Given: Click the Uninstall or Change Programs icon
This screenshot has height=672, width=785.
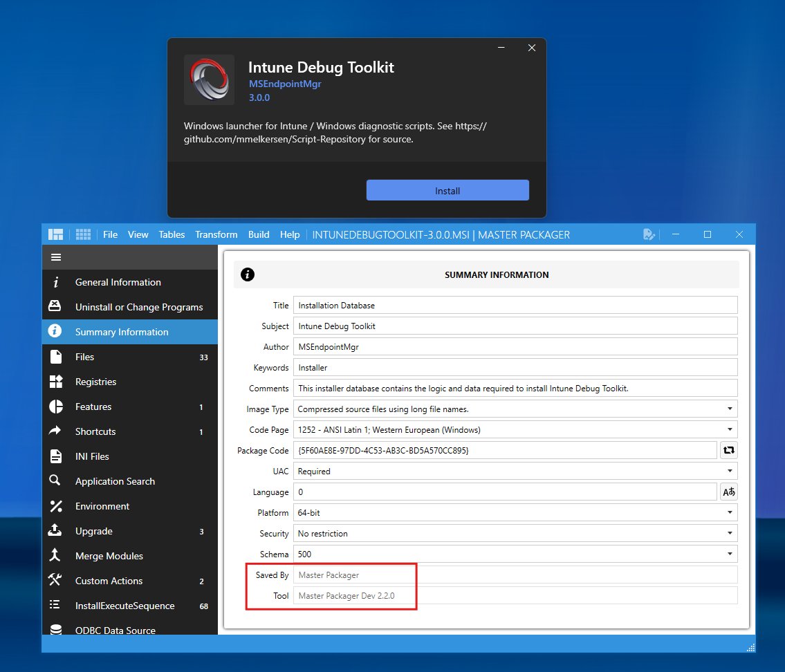Looking at the screenshot, I should click(55, 306).
